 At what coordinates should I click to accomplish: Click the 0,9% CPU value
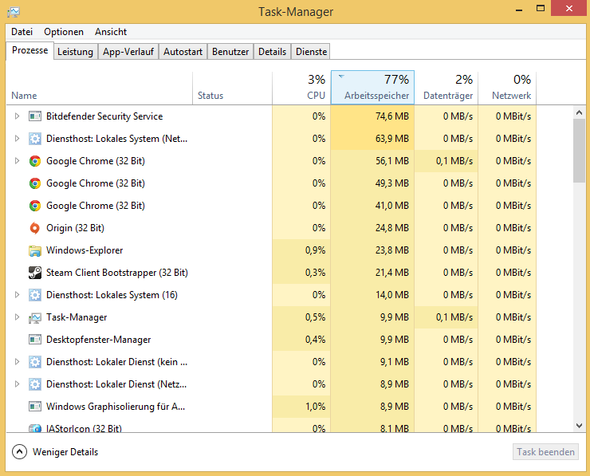pyautogui.click(x=315, y=250)
